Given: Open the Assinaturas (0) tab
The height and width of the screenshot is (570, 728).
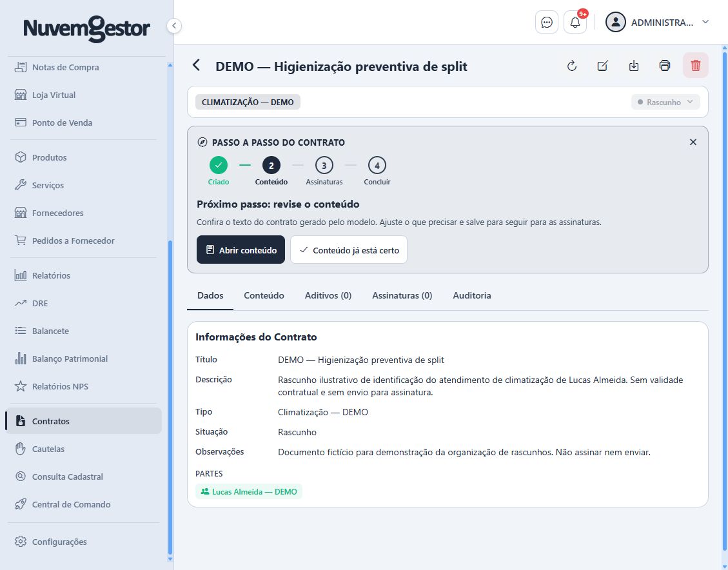Looking at the screenshot, I should tap(402, 296).
